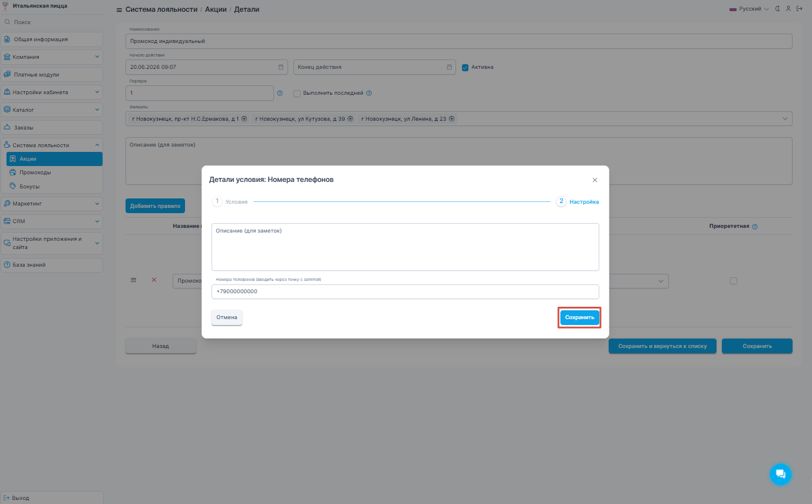Open the live chat bubble
The image size is (812, 504).
780,474
